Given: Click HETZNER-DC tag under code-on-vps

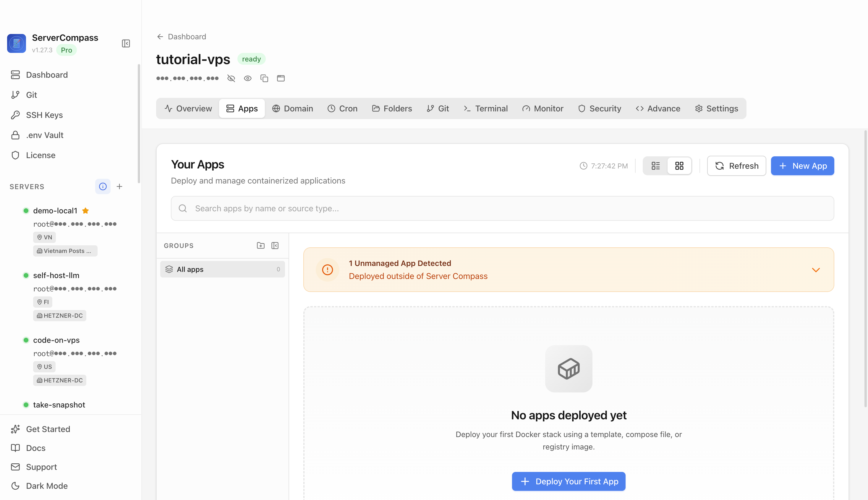Looking at the screenshot, I should 60,380.
